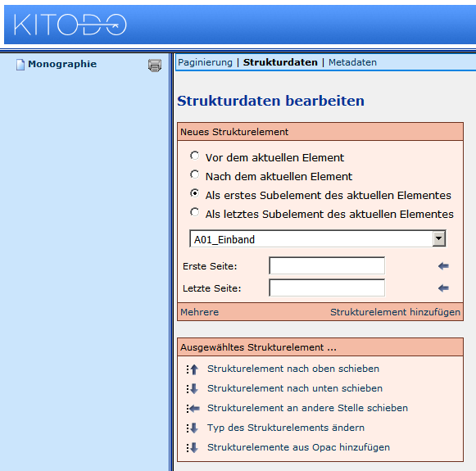
Task: Click the arrow icon next to Letzte Seite
Action: (443, 288)
